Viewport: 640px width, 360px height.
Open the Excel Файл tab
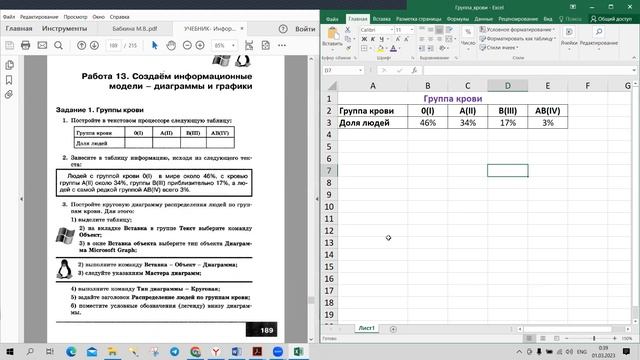[x=332, y=19]
